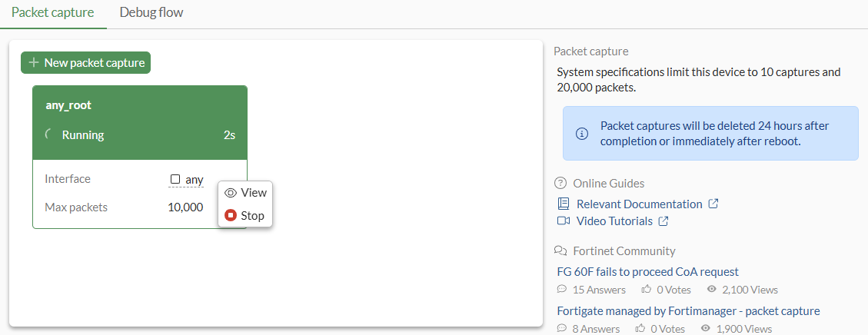Click the Fortinet Community chat icon
Image resolution: width=868 pixels, height=335 pixels.
click(560, 251)
